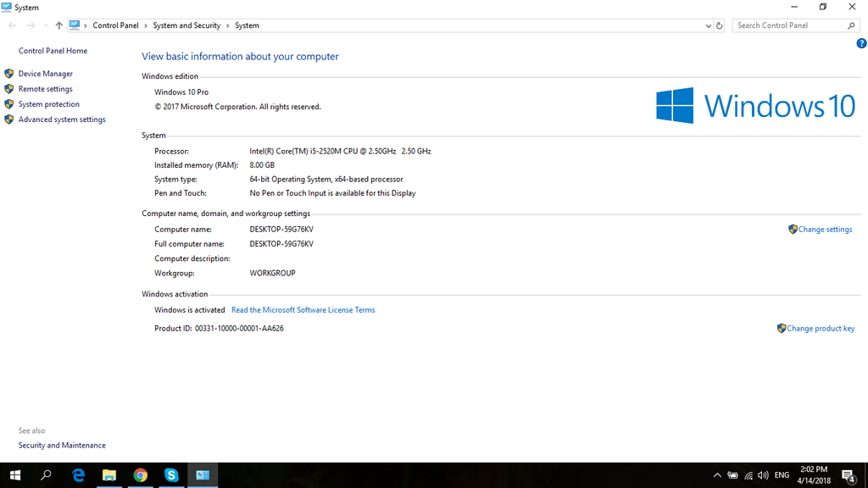Click the Back navigation arrow
Screen dimensions: 868x488
[12, 25]
